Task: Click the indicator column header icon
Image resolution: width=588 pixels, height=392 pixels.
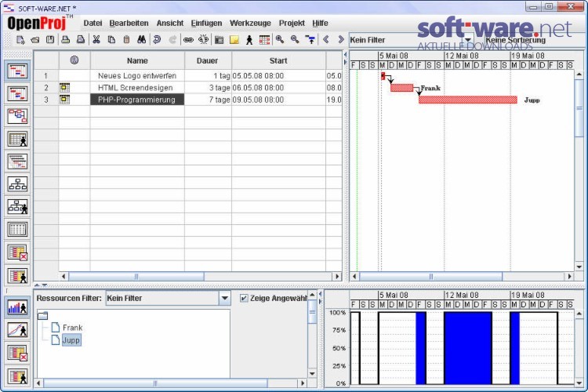Action: pos(74,60)
